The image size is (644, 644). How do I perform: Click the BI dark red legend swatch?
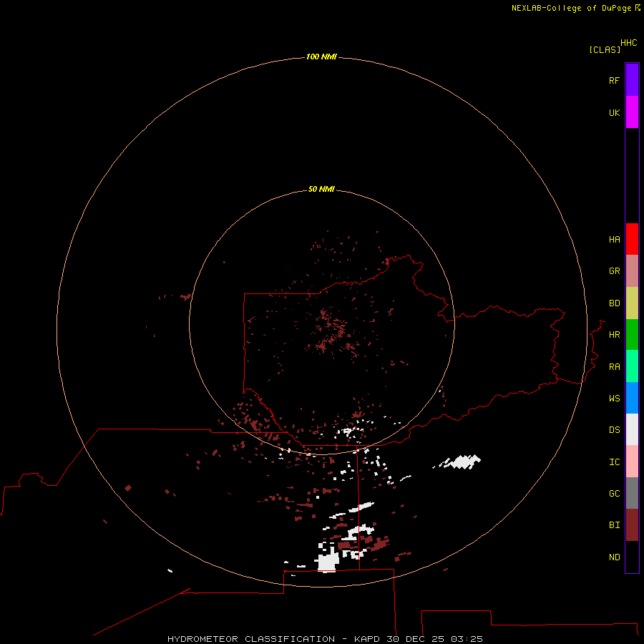pos(632,525)
